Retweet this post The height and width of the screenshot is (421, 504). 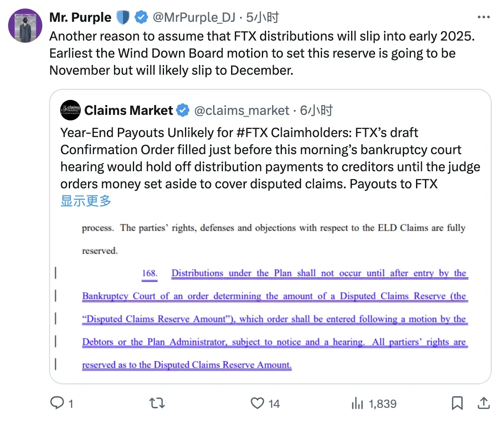(x=157, y=403)
